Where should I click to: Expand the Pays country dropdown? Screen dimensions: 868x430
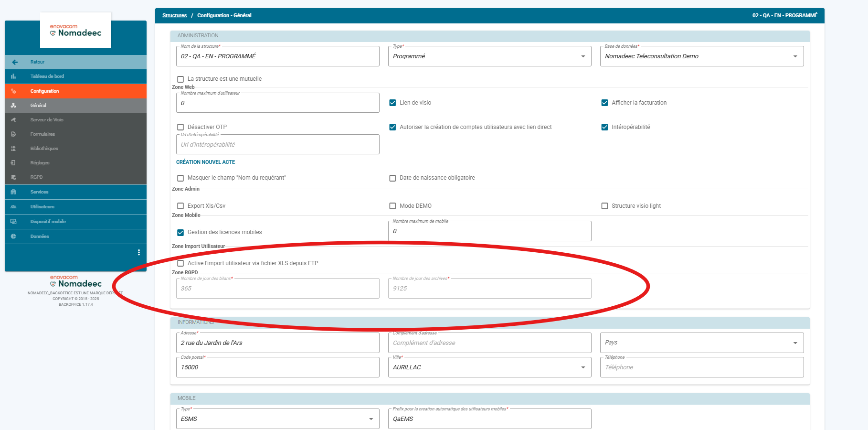(702, 343)
